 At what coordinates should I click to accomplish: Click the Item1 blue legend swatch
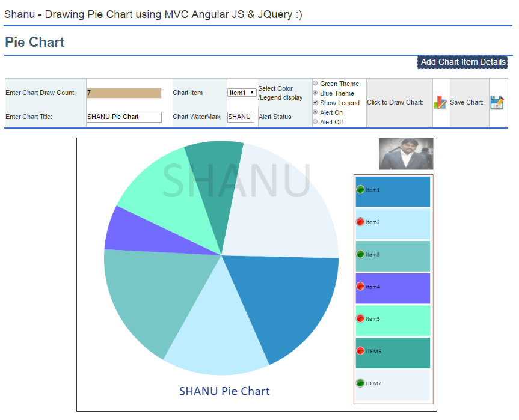pos(393,192)
